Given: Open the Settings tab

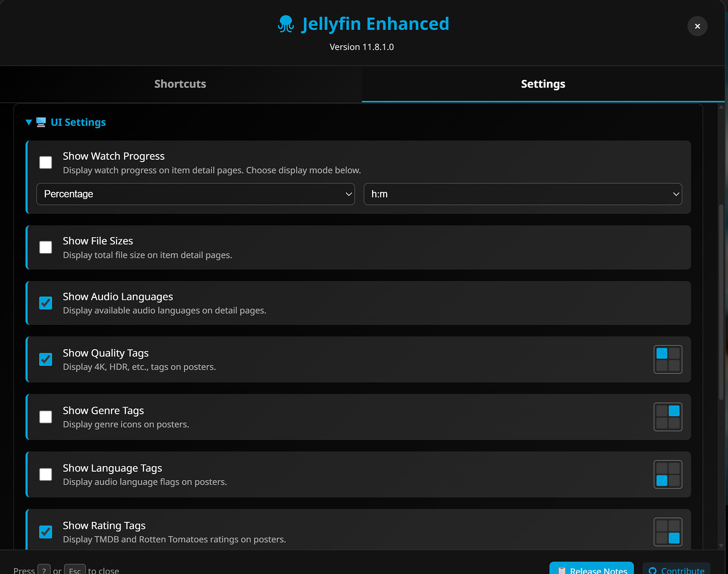Looking at the screenshot, I should [x=543, y=84].
